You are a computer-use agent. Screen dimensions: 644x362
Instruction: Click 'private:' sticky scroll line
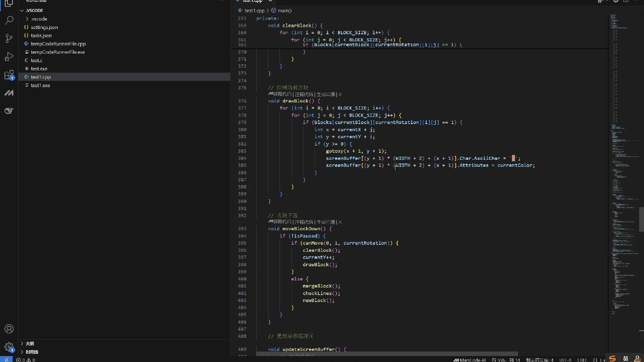[268, 18]
